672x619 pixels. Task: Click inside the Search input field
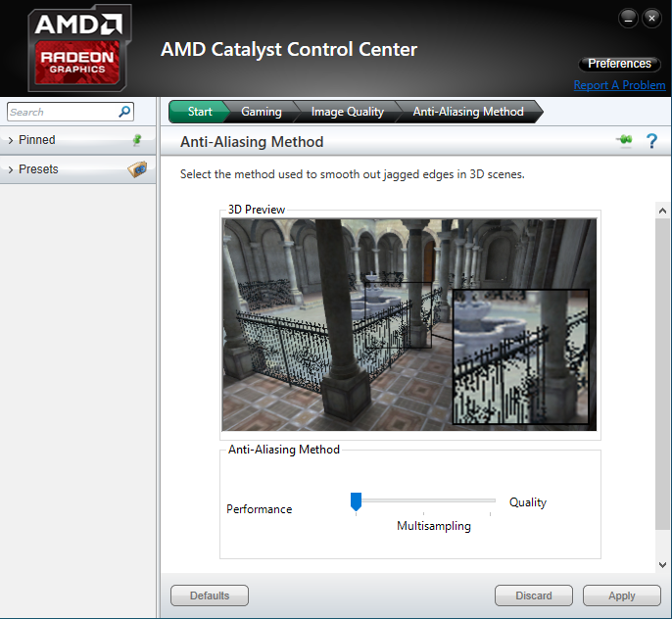(x=63, y=112)
